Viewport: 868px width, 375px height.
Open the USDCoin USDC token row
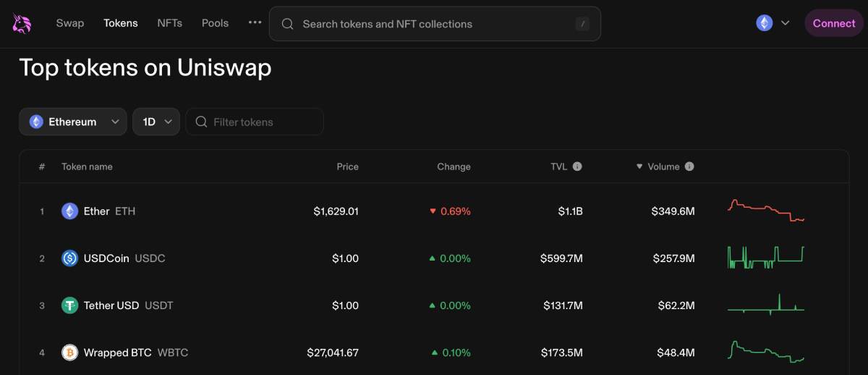point(434,258)
